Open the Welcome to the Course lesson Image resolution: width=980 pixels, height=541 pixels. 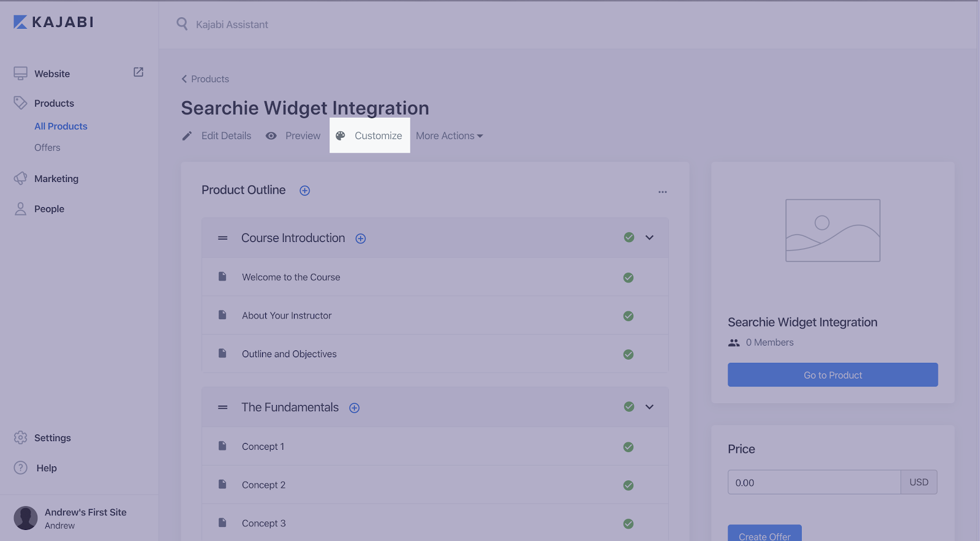click(291, 277)
